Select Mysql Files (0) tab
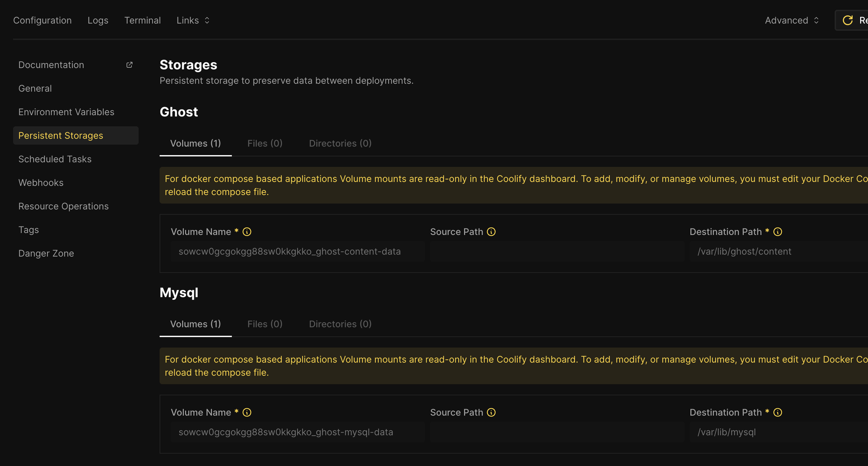Screen dimensions: 868x466 pos(265,324)
